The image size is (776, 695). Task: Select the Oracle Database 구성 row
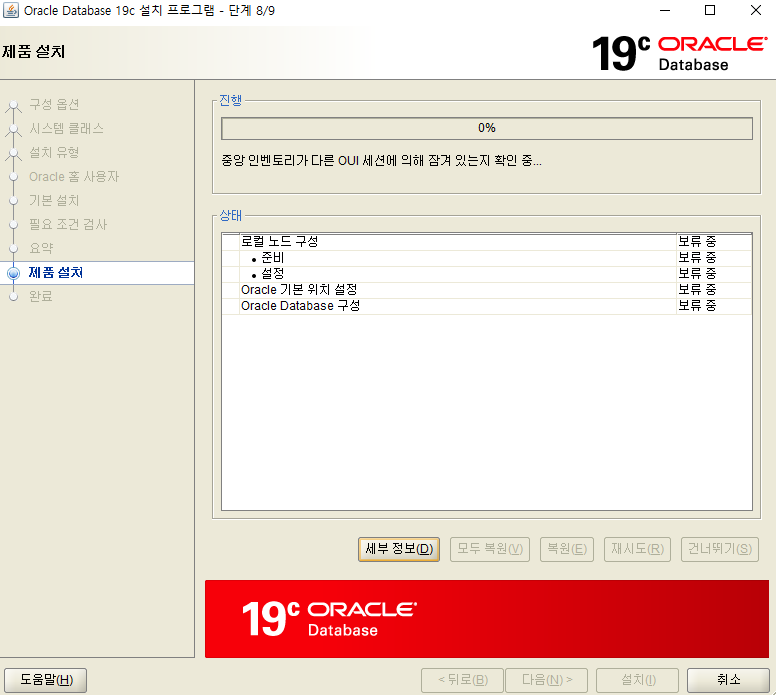[x=487, y=306]
